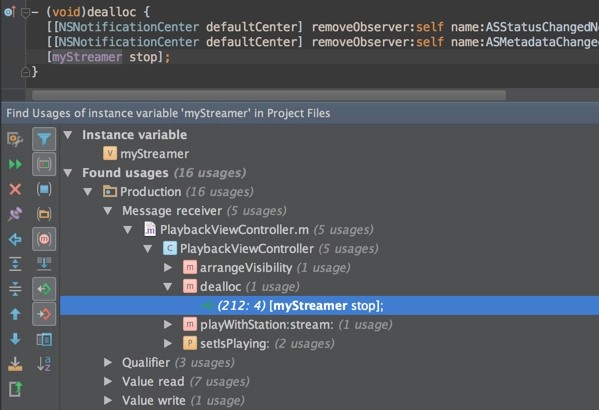Expand playWithStation:stream: method node

[x=168, y=324]
